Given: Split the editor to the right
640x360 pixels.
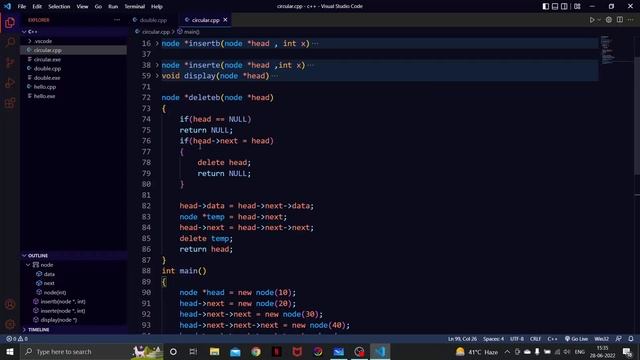Looking at the screenshot, I should pos(620,20).
